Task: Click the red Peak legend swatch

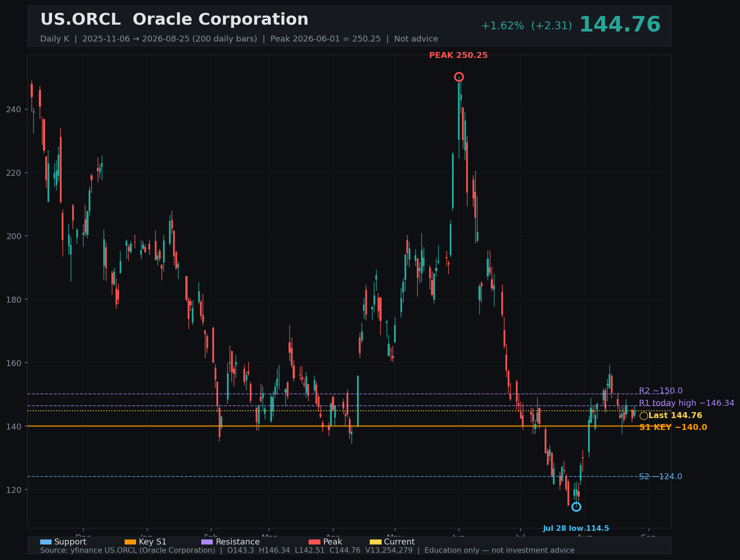Action: click(315, 542)
